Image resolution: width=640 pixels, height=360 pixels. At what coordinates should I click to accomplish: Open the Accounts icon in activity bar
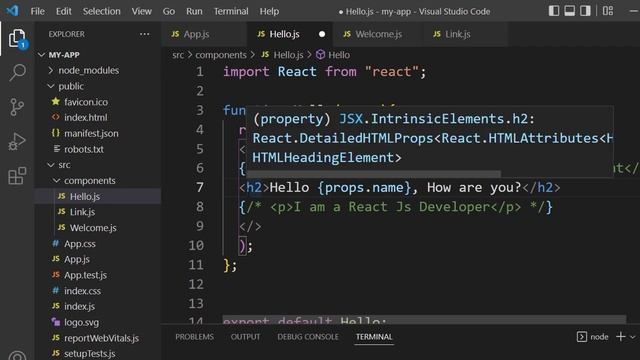pyautogui.click(x=17, y=356)
